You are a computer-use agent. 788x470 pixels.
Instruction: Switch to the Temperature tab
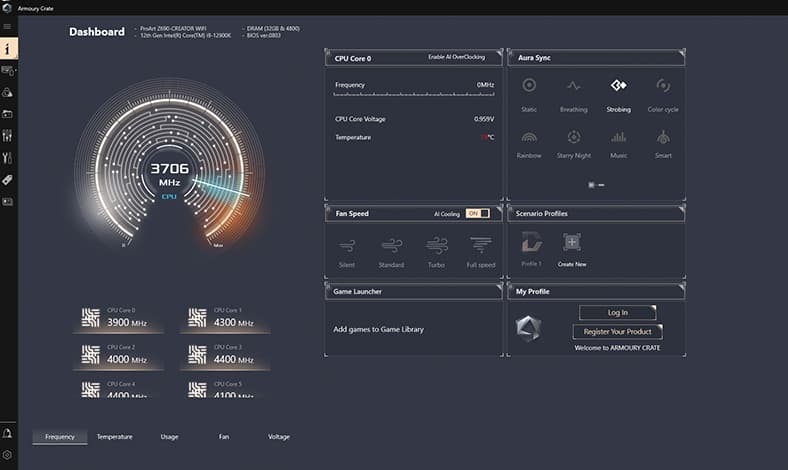coord(115,437)
